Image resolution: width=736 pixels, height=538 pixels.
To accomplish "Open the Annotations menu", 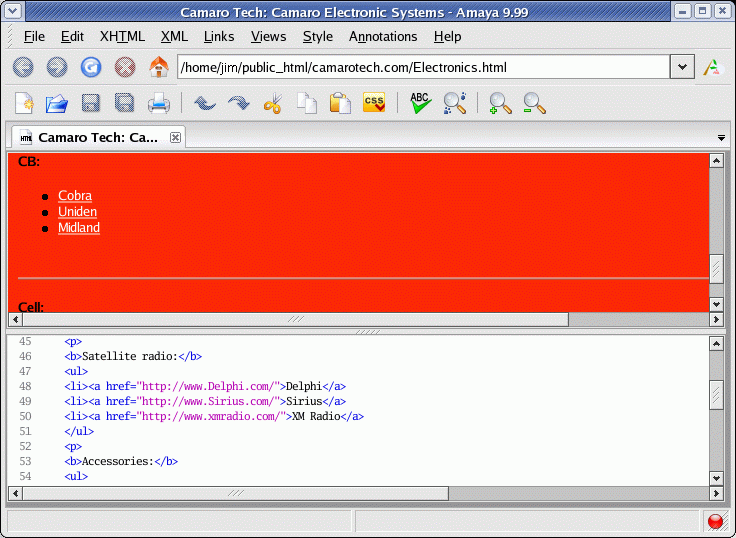I will coord(383,36).
